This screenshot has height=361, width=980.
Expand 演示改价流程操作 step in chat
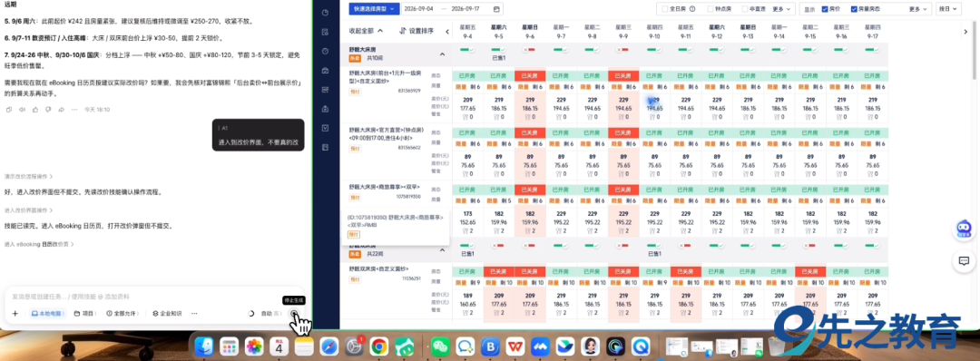click(29, 177)
